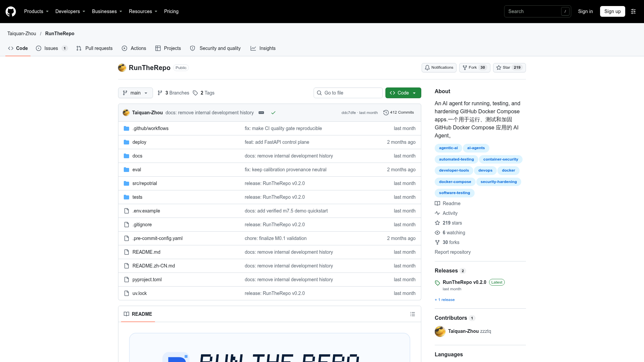Focus the Search field in the header

click(537, 11)
